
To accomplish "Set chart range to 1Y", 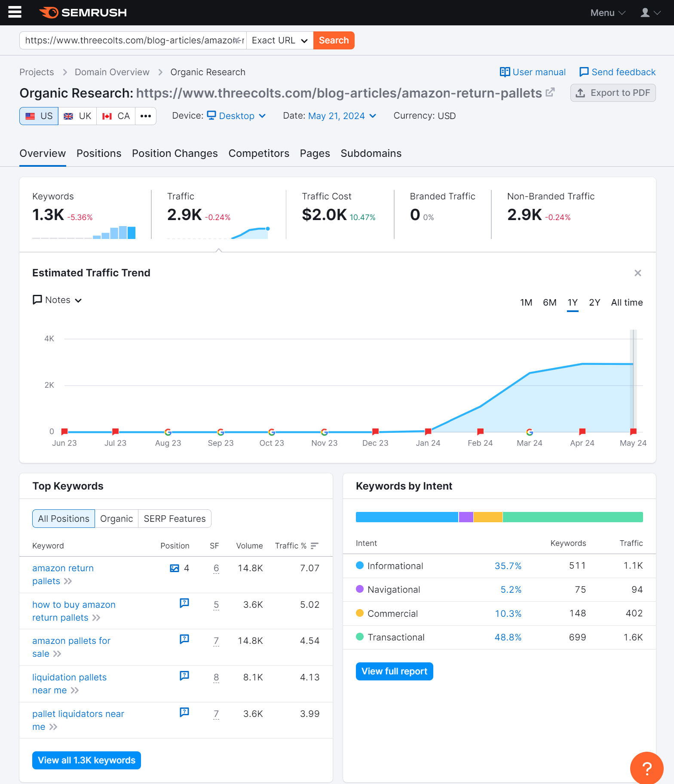I will [573, 303].
